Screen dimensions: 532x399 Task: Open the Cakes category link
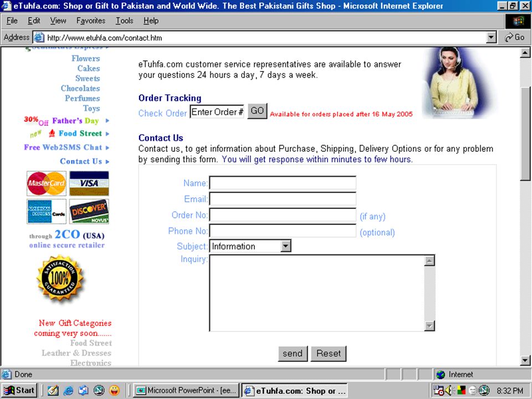[x=89, y=68]
